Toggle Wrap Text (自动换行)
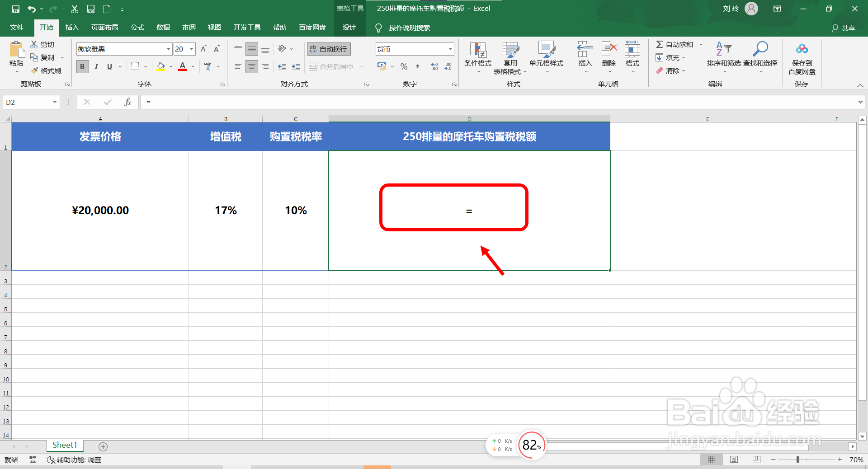 point(329,49)
